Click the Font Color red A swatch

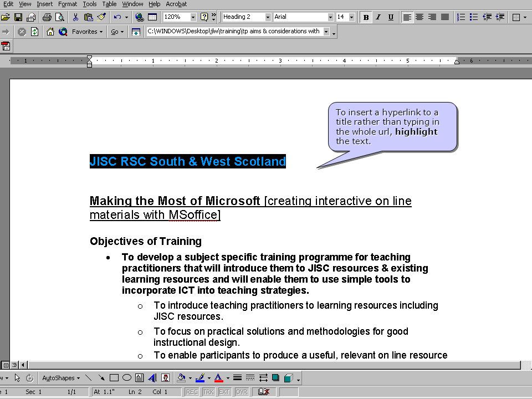219,377
